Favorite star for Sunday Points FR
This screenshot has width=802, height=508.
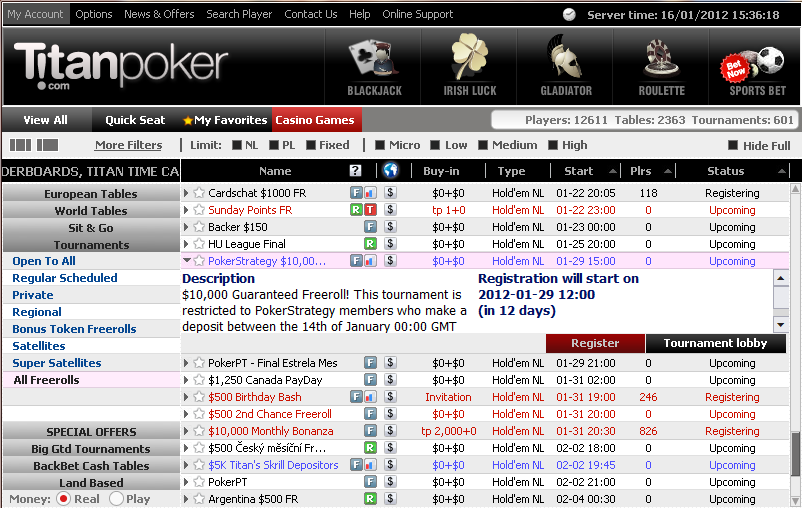tap(199, 210)
